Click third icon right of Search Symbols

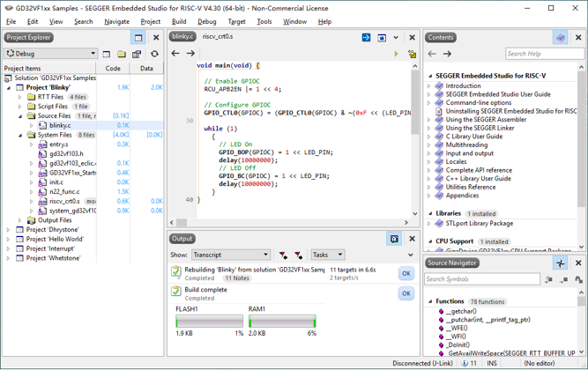coord(578,279)
